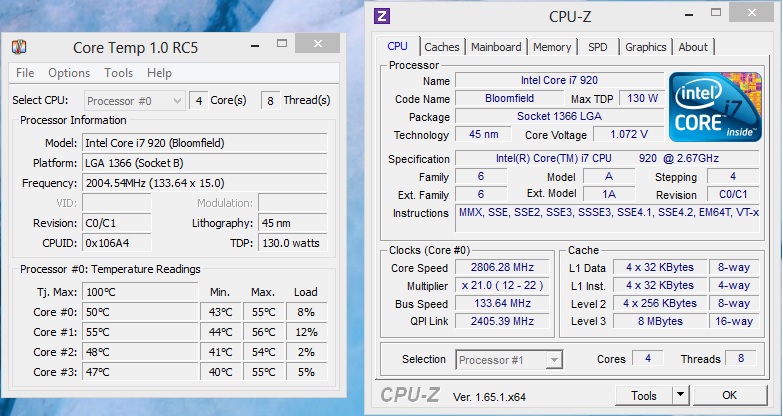Minimize the Core Temp window
The height and width of the screenshot is (416, 783).
tap(255, 45)
